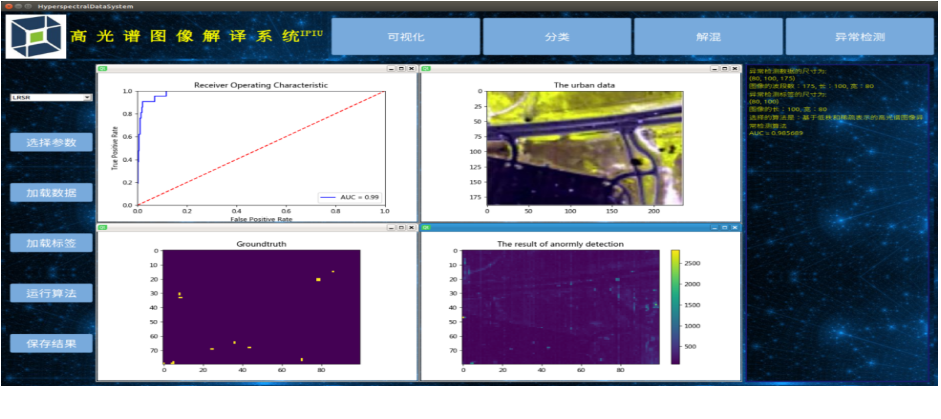Click the colorbar beside the anomaly detection result
Viewport: 941px width, 419px height.
click(676, 306)
